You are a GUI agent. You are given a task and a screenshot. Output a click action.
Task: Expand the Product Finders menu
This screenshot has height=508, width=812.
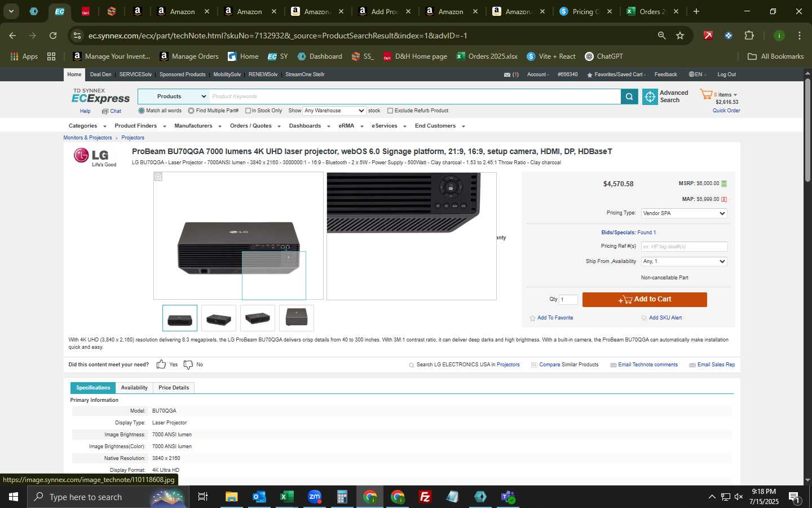(x=140, y=126)
